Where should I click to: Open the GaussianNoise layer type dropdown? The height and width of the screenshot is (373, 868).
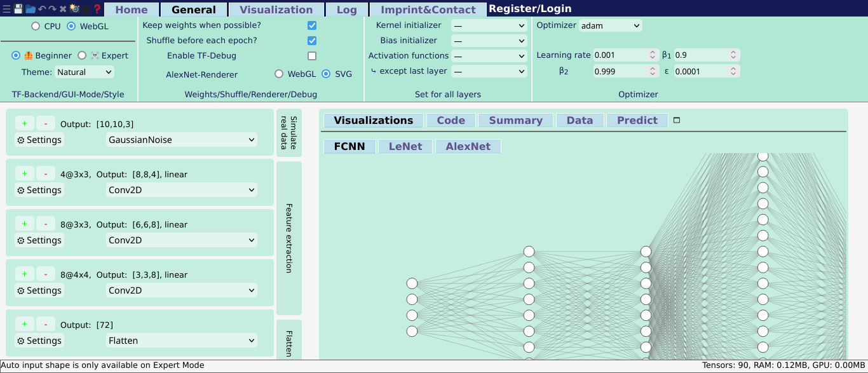click(182, 140)
